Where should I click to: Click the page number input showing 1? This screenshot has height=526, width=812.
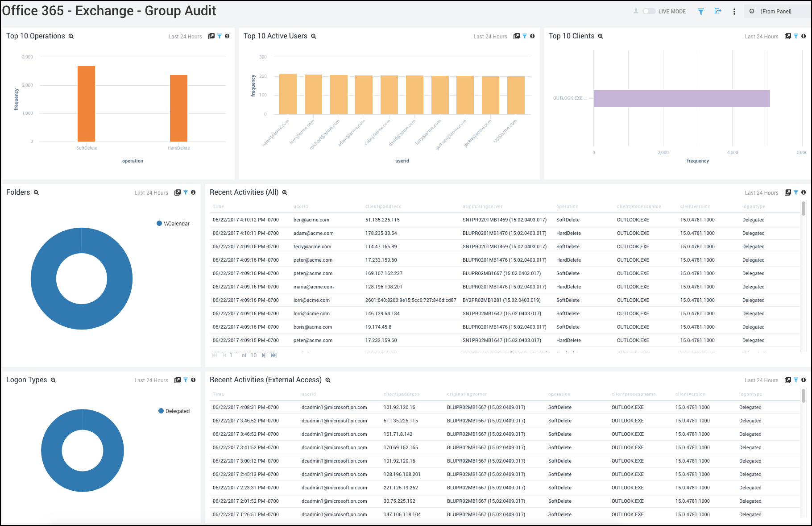point(231,355)
